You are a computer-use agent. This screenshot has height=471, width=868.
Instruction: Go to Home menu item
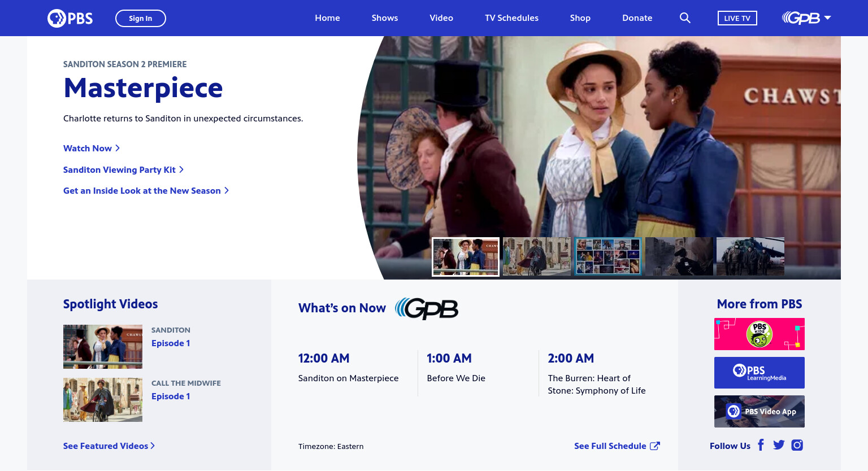click(328, 18)
